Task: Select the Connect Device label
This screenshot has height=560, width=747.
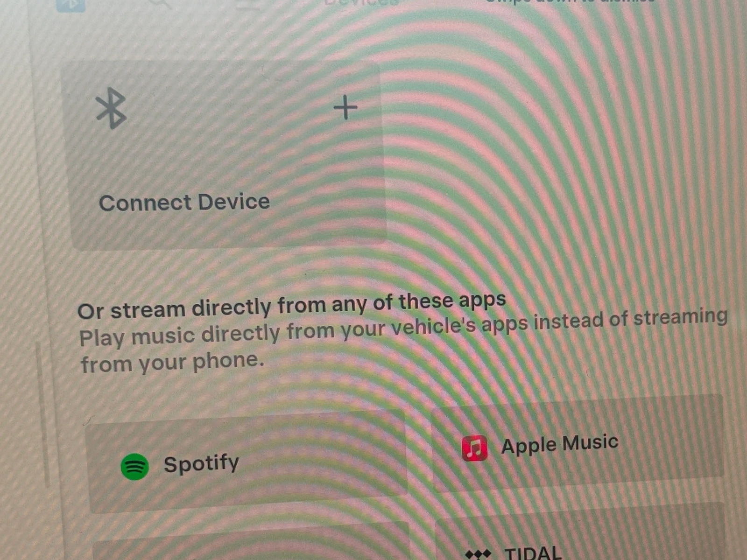Action: (x=184, y=203)
